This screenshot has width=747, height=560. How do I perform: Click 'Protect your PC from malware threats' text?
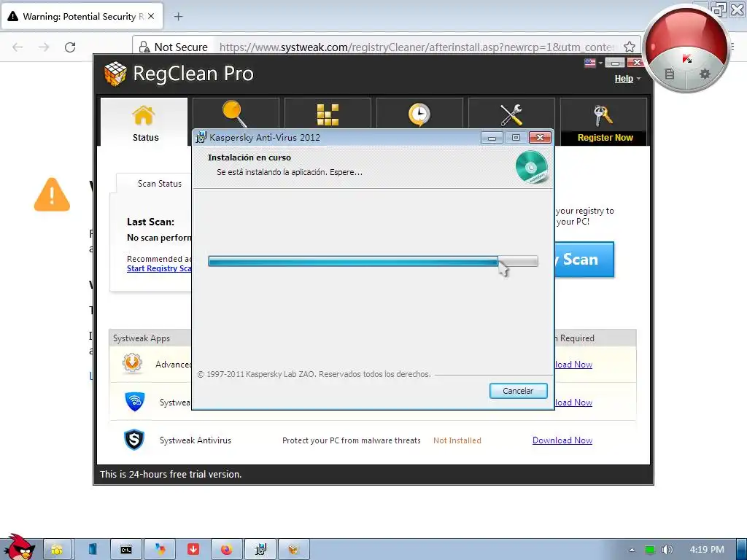351,440
